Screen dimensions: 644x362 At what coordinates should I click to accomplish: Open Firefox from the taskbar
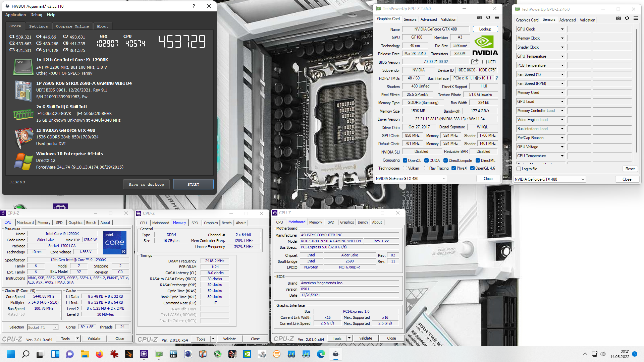pyautogui.click(x=99, y=354)
